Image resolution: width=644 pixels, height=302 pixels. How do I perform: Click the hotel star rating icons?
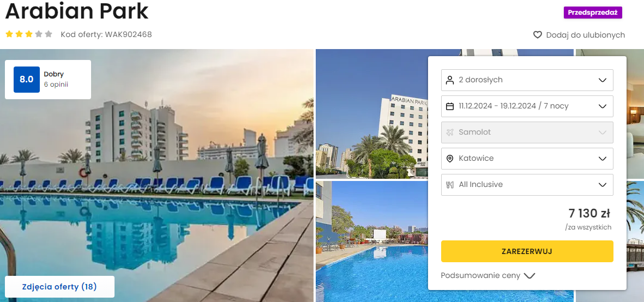coord(29,34)
